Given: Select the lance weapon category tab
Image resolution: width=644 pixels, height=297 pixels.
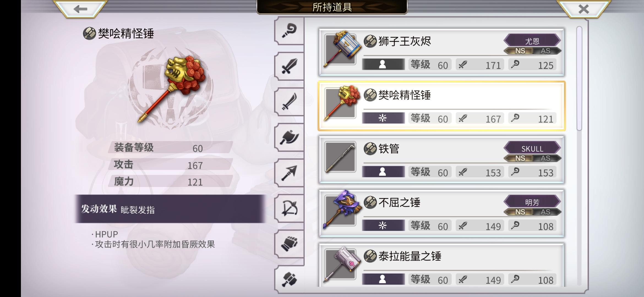Looking at the screenshot, I should click(x=289, y=173).
